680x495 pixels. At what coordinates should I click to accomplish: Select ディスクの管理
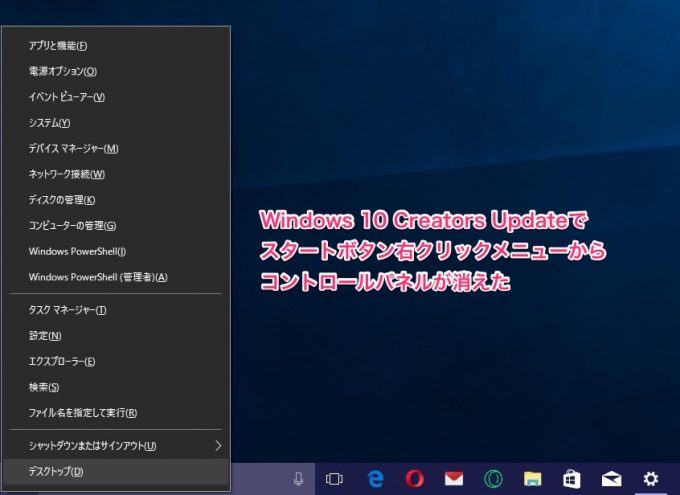point(116,200)
